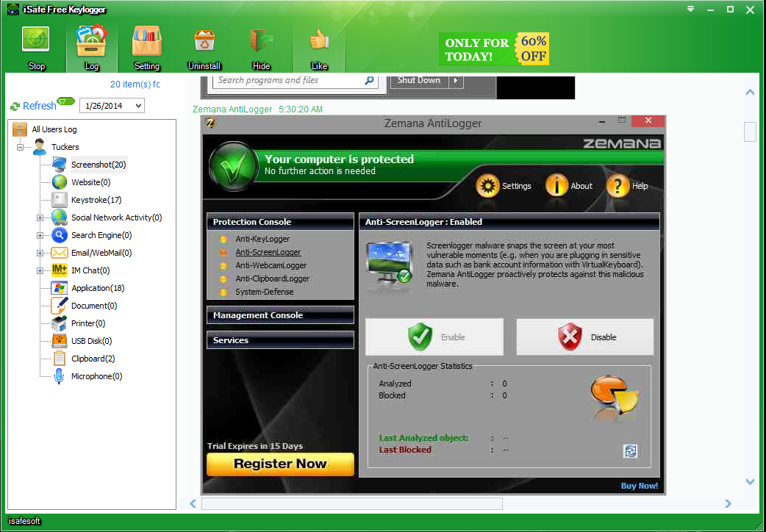Viewport: 766px width, 532px height.
Task: Expand Social Network Activity node
Action: coord(40,218)
